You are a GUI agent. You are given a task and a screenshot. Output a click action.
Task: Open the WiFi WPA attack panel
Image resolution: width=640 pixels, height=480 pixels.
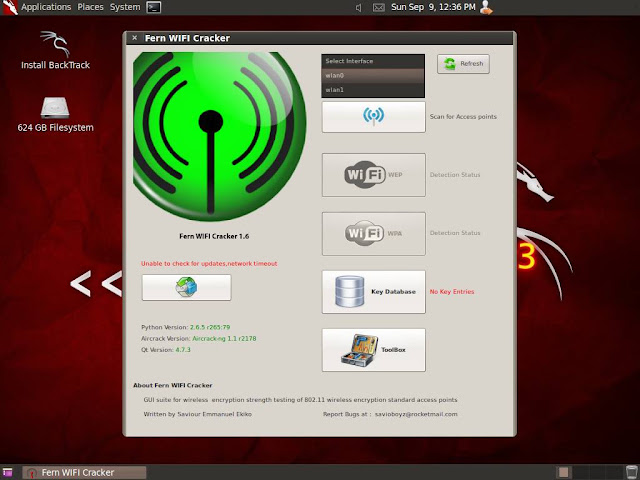(x=373, y=233)
